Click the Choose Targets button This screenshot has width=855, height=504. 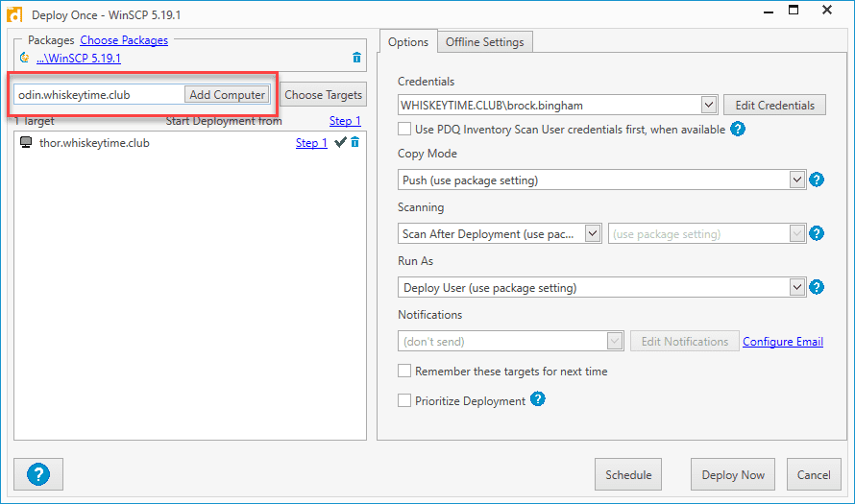(324, 95)
